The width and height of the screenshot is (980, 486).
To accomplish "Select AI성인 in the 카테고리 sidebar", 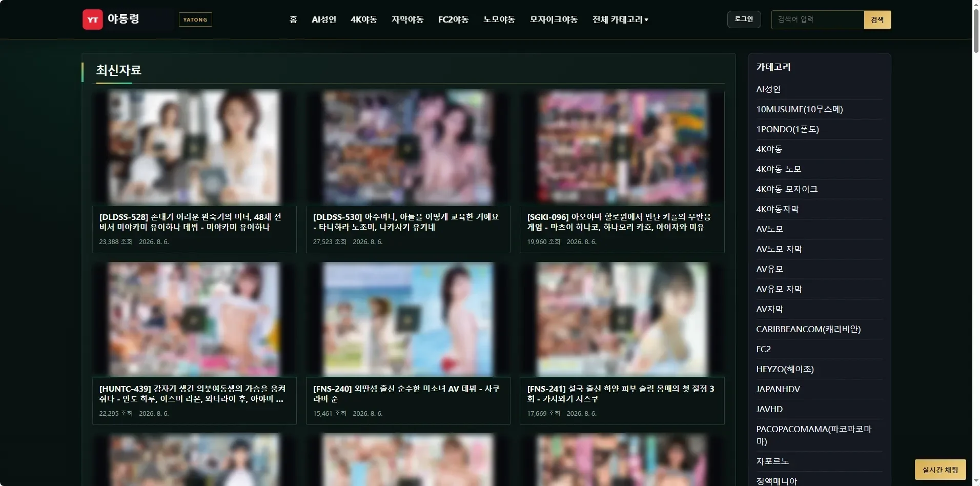I will pyautogui.click(x=768, y=89).
